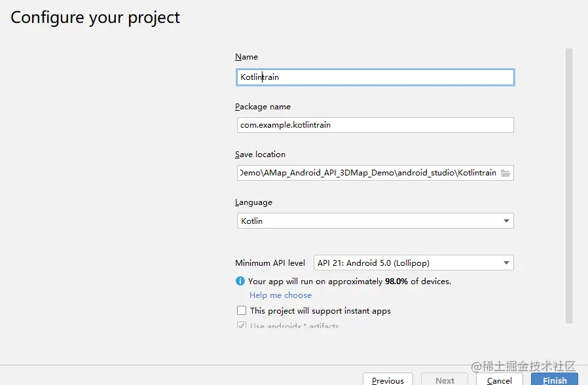Click the Minimum API level label
This screenshot has height=385, width=588.
[270, 263]
